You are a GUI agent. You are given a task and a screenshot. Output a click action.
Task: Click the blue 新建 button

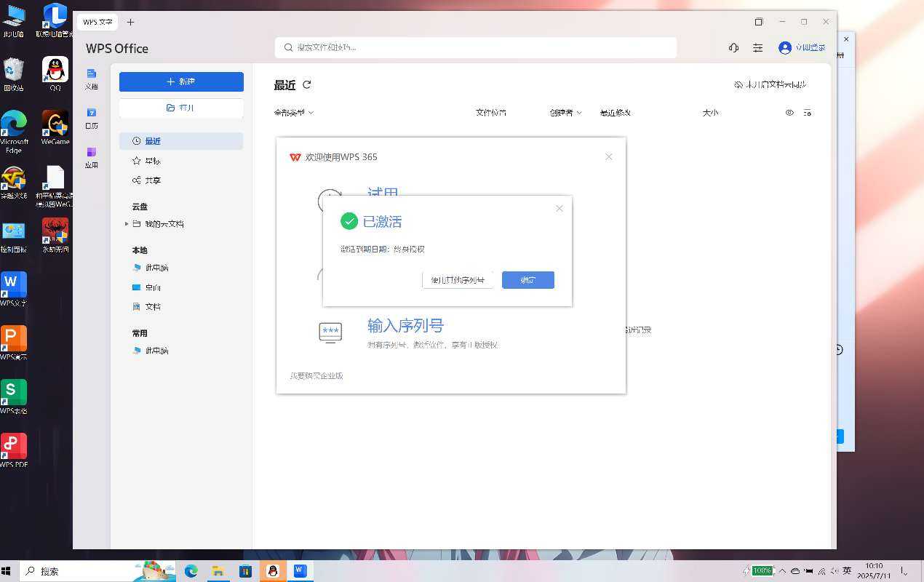pyautogui.click(x=181, y=81)
